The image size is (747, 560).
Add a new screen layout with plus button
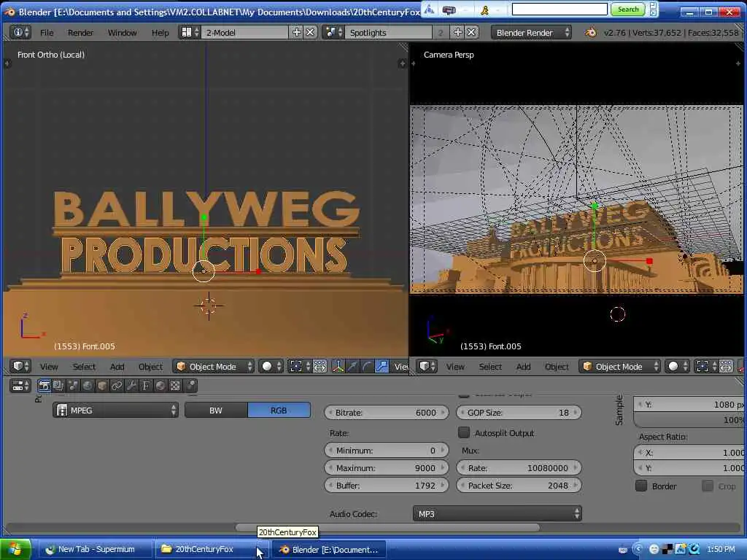tap(296, 32)
